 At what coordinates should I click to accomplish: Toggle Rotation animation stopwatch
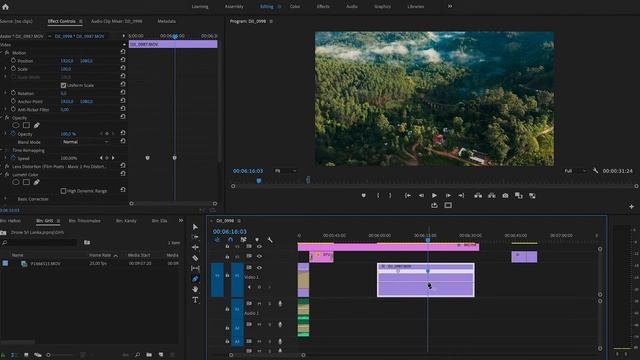(13, 93)
